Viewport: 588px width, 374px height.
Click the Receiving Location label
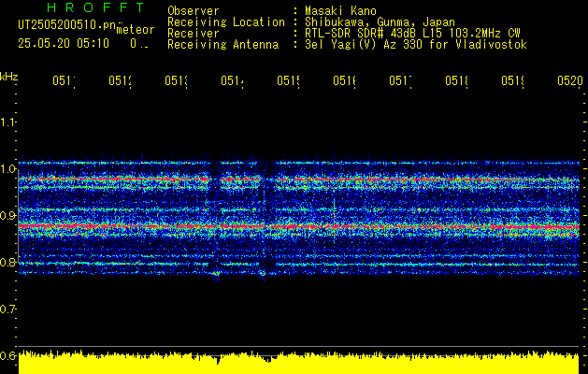(x=226, y=22)
